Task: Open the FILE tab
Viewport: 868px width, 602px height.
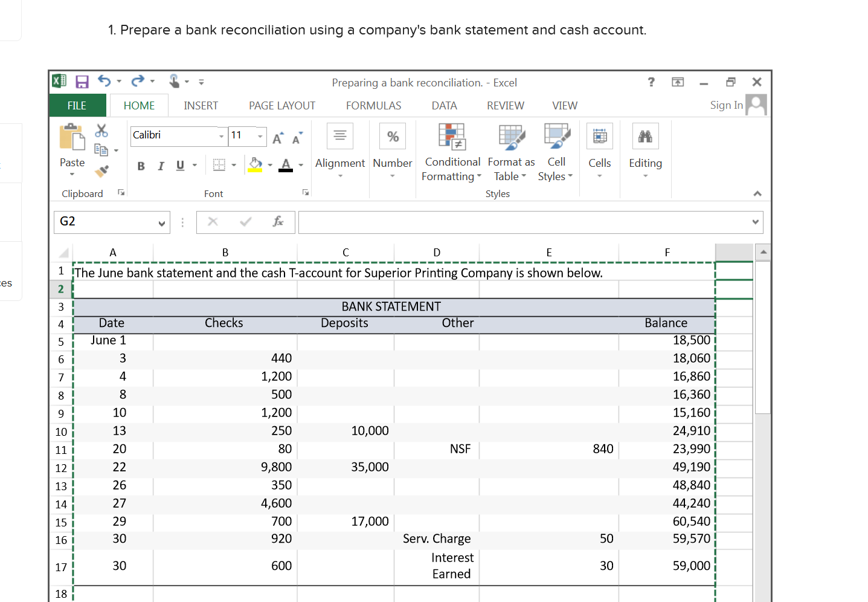Action: (77, 105)
